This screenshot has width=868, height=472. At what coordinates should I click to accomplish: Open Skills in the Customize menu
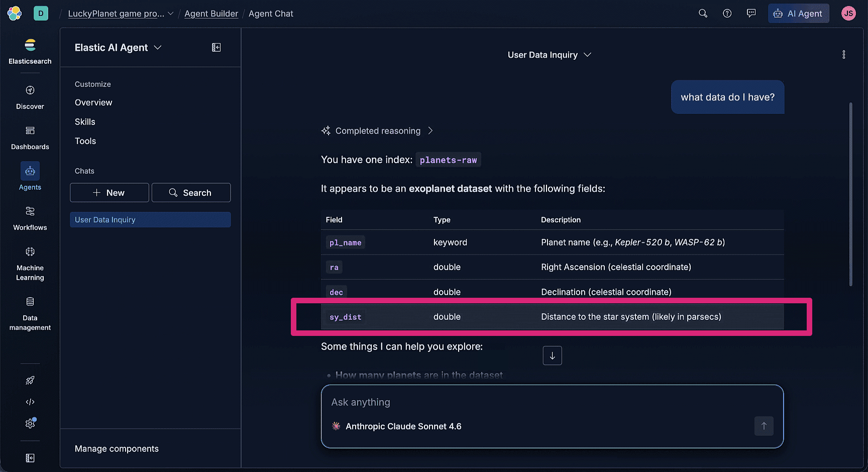(x=85, y=122)
